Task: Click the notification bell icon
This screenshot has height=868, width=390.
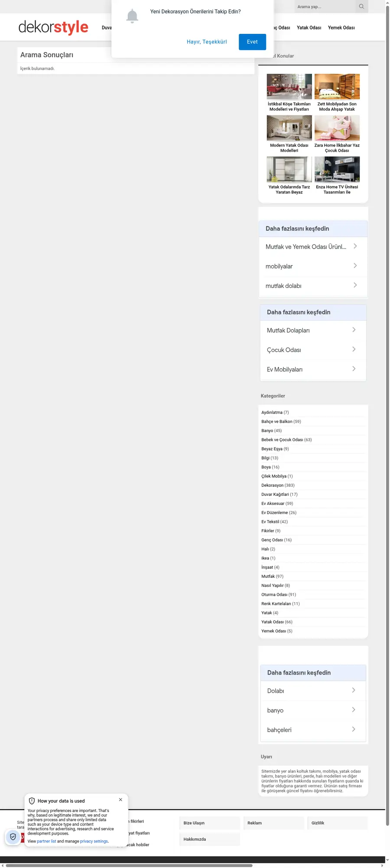Action: click(132, 16)
